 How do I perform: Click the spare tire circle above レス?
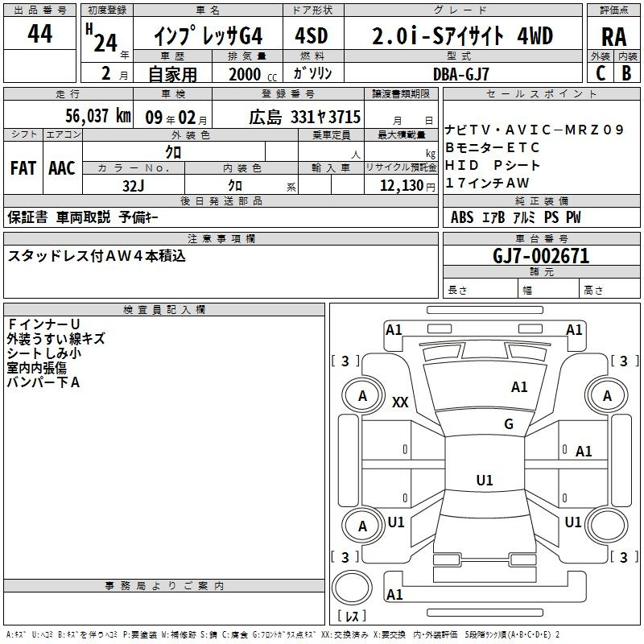pos(352,588)
